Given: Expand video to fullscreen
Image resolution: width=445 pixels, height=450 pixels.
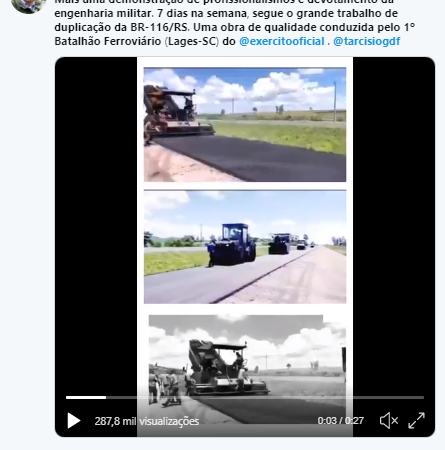Looking at the screenshot, I should pyautogui.click(x=416, y=421).
